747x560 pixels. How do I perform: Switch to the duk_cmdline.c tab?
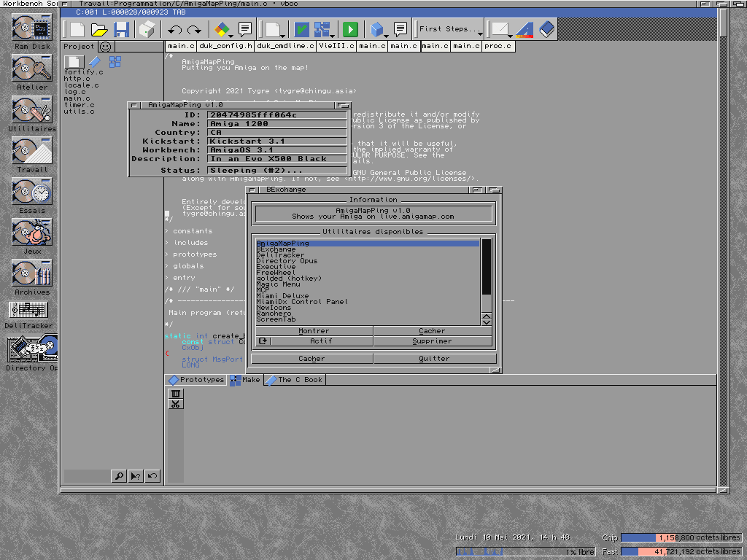285,46
